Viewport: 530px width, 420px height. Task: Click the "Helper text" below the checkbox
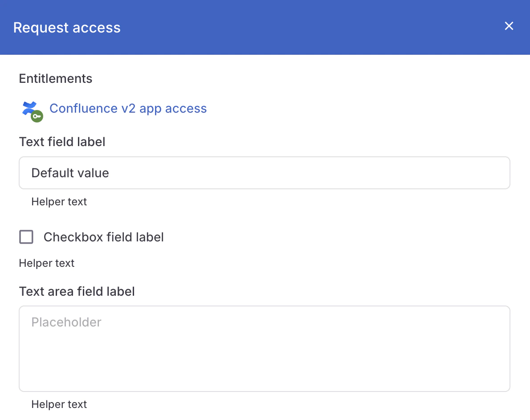point(47,263)
